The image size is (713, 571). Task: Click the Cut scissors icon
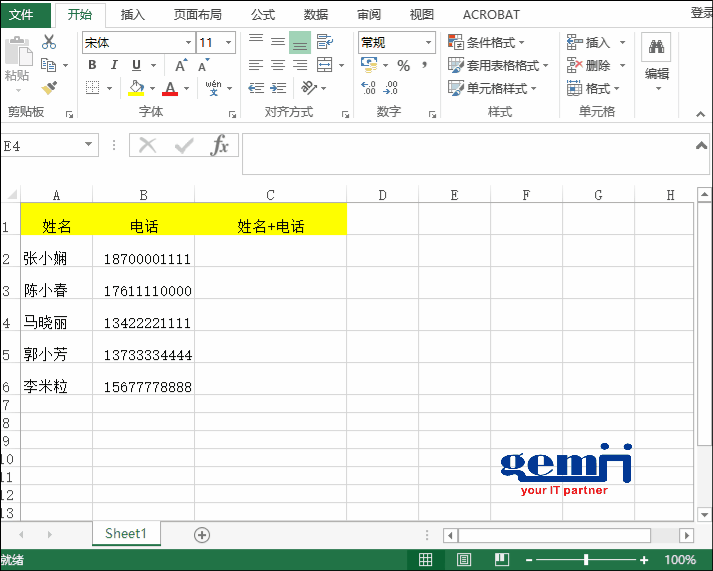(x=49, y=42)
